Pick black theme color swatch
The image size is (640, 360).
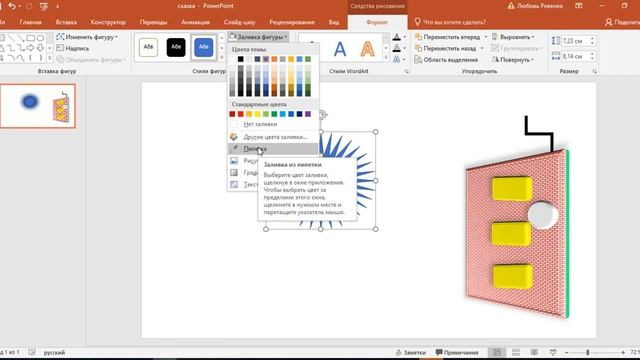240,59
